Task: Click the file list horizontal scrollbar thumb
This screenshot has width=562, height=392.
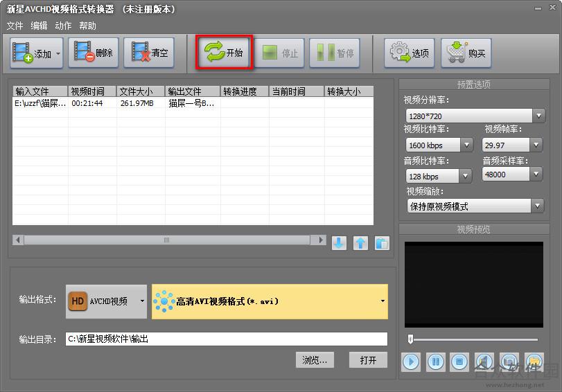Action: pyautogui.click(x=167, y=240)
